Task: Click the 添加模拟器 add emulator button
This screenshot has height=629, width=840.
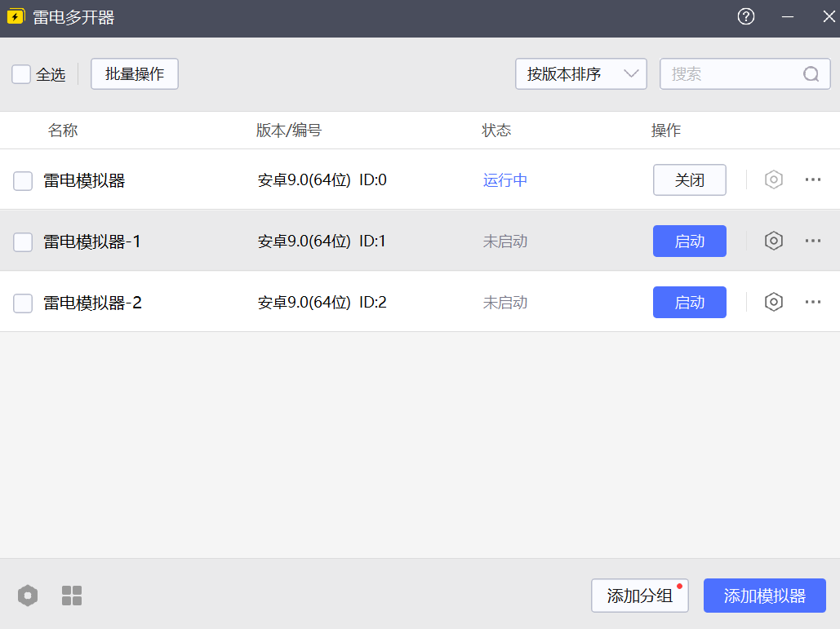Action: (x=764, y=596)
